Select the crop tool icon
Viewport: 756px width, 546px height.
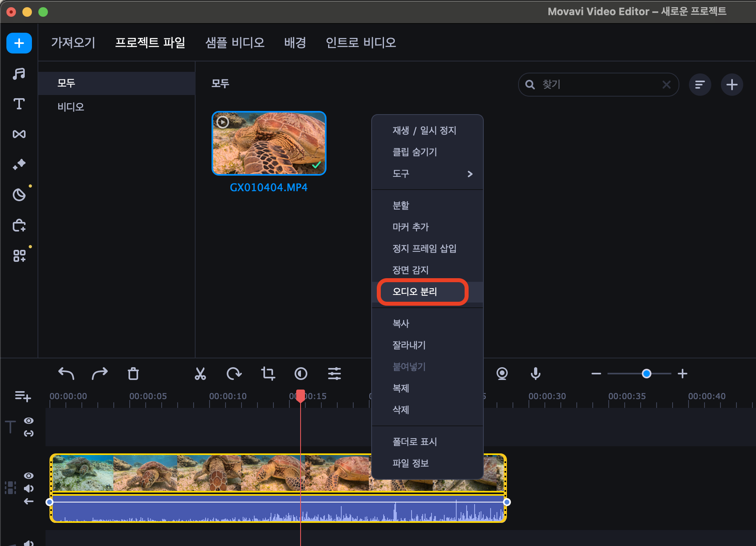(268, 374)
